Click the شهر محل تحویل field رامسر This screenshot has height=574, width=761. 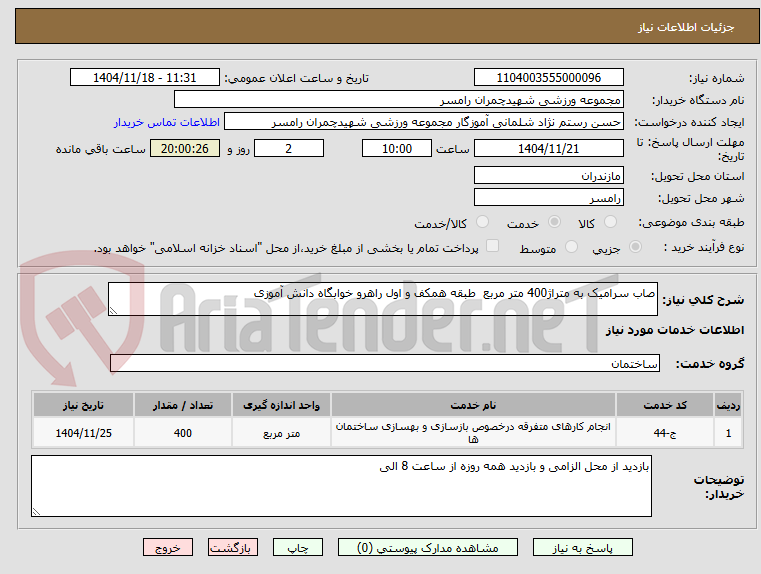(x=548, y=197)
